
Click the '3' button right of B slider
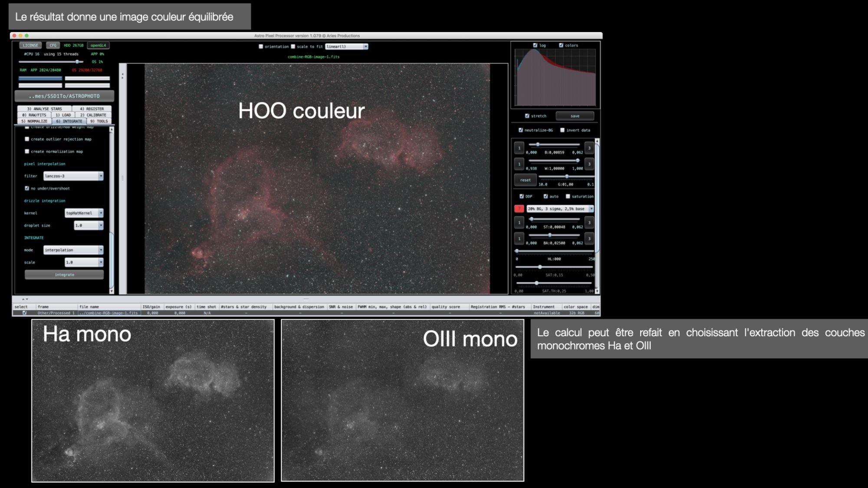pyautogui.click(x=589, y=148)
